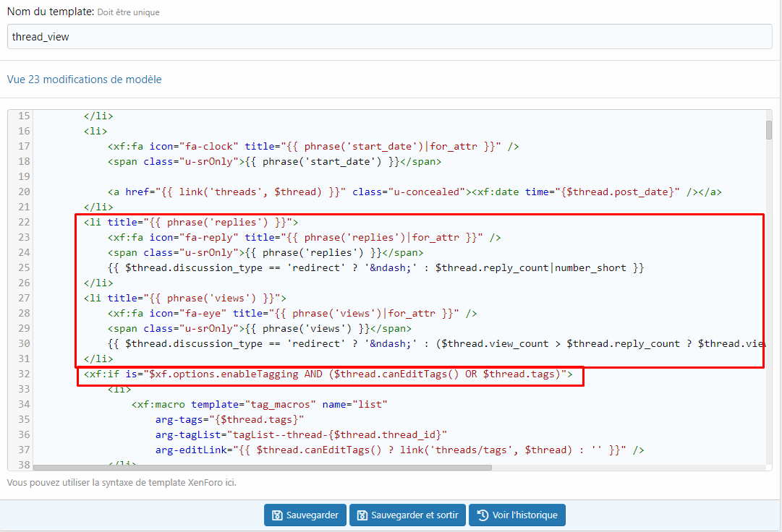
Task: Focus the thread_view template name field
Action: (x=389, y=37)
